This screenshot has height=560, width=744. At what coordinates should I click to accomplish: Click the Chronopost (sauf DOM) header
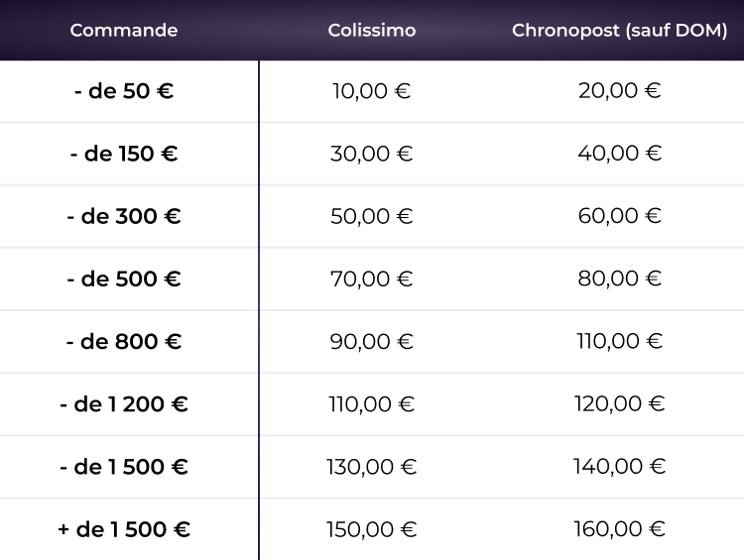620,31
